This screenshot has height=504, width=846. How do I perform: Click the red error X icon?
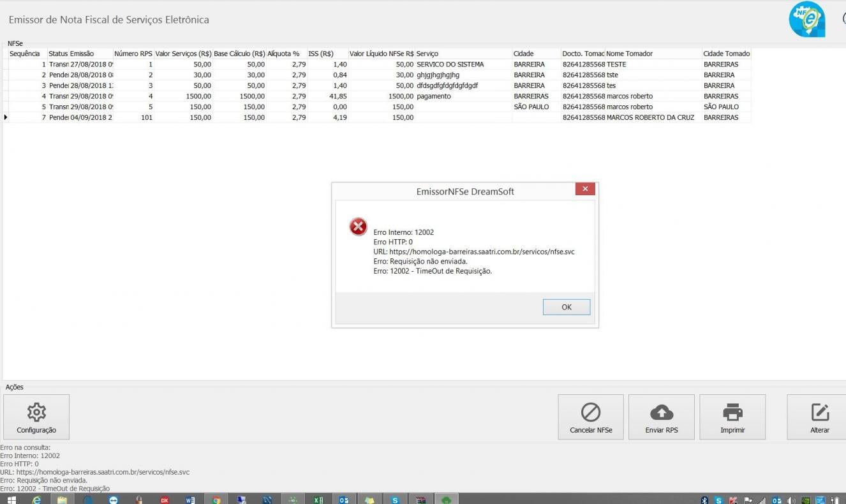pos(359,226)
